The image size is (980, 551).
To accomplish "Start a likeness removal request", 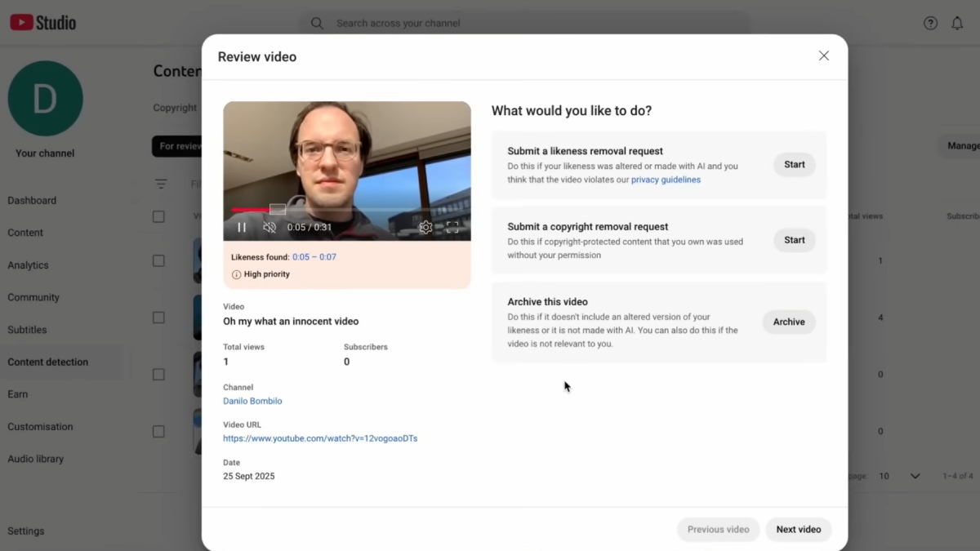I will 793,164.
